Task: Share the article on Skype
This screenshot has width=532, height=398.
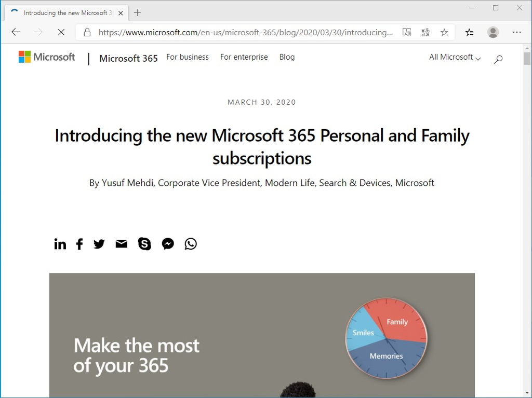Action: pos(144,244)
